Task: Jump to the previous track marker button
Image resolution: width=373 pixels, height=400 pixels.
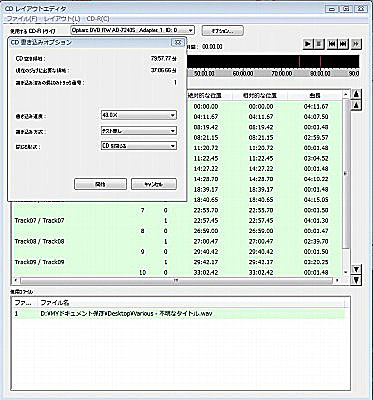Action: click(332, 44)
